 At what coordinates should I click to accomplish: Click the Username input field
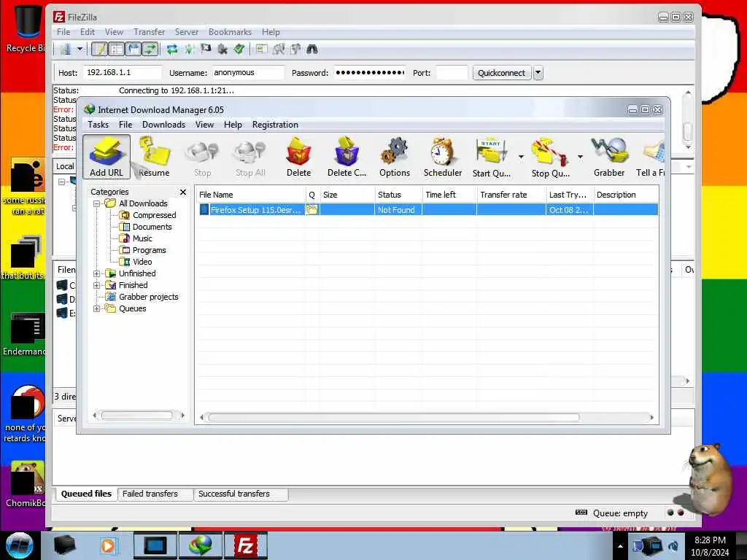tap(248, 73)
